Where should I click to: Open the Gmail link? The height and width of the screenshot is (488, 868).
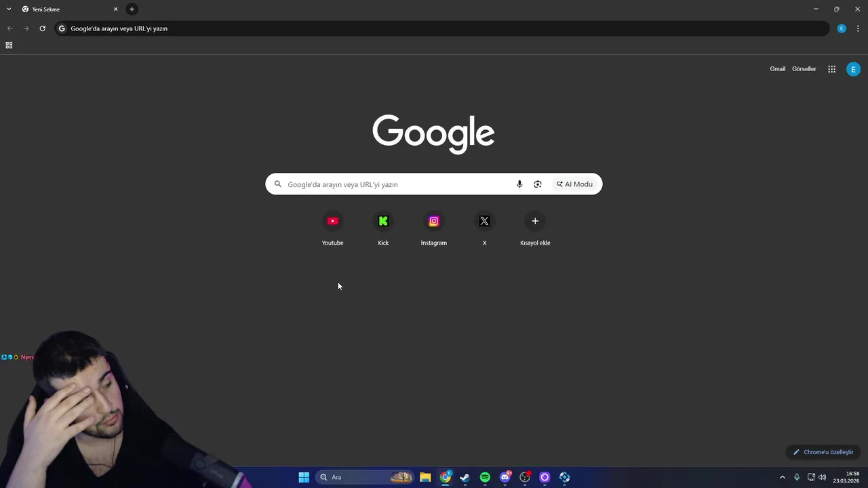point(777,69)
